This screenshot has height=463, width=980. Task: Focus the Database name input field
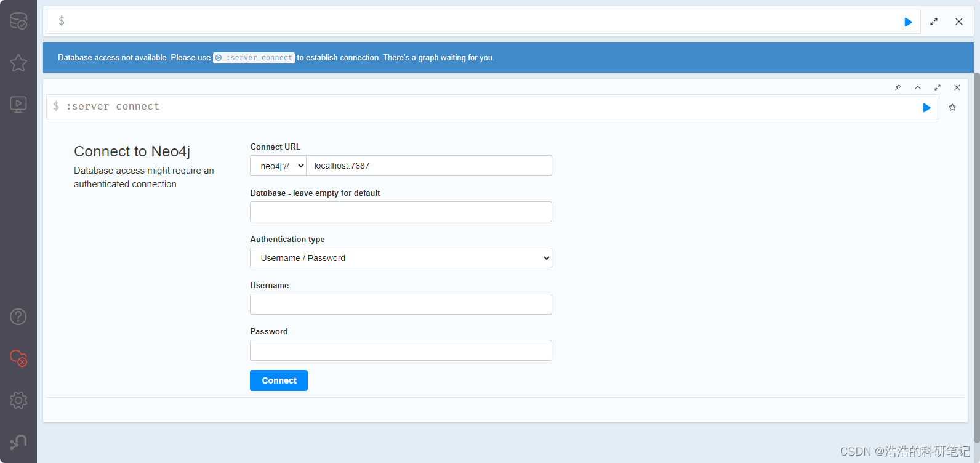point(401,212)
